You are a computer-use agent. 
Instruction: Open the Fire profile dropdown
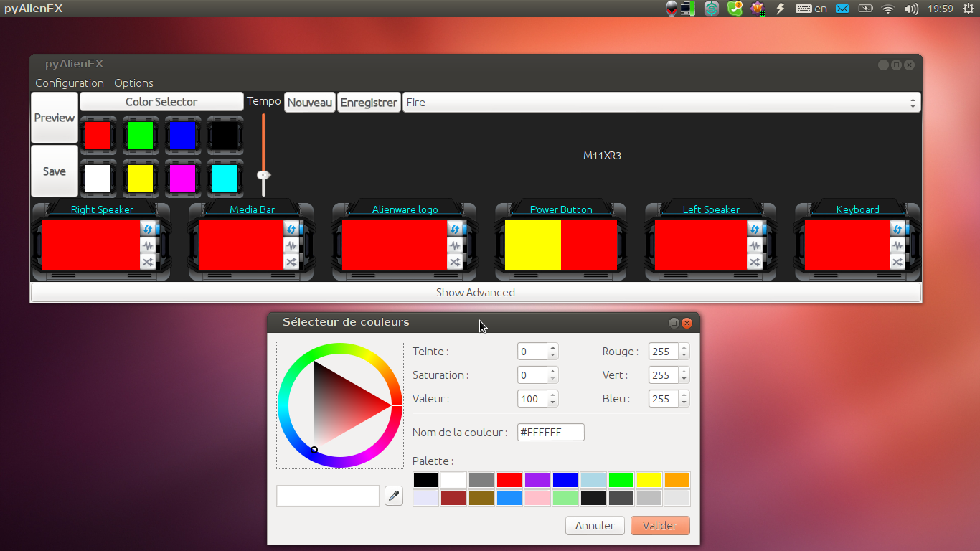point(661,103)
